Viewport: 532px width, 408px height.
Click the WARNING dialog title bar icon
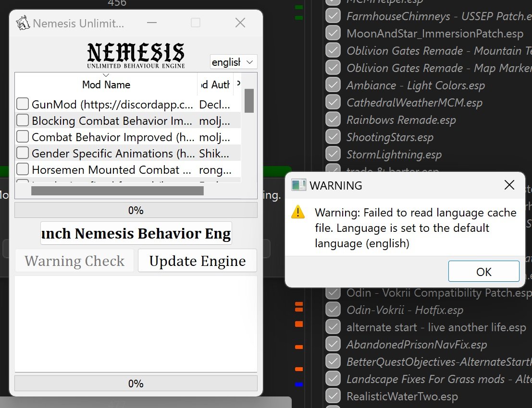[299, 185]
